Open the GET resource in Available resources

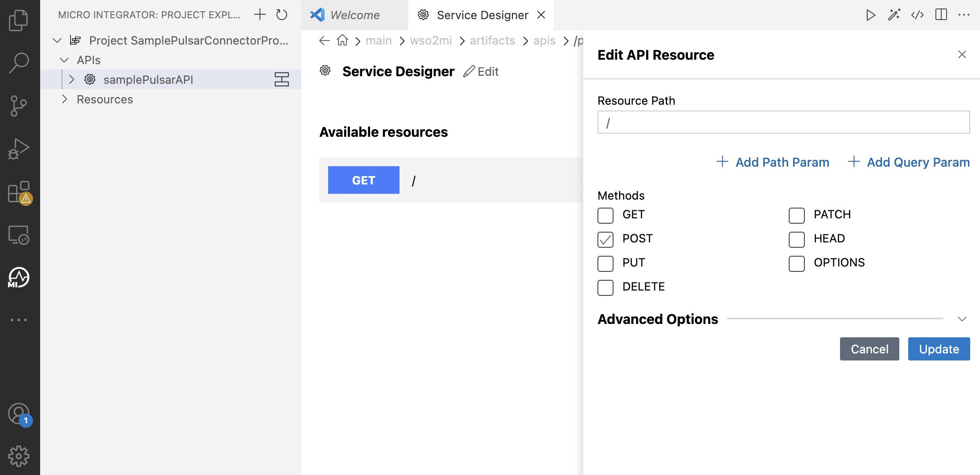(451, 180)
